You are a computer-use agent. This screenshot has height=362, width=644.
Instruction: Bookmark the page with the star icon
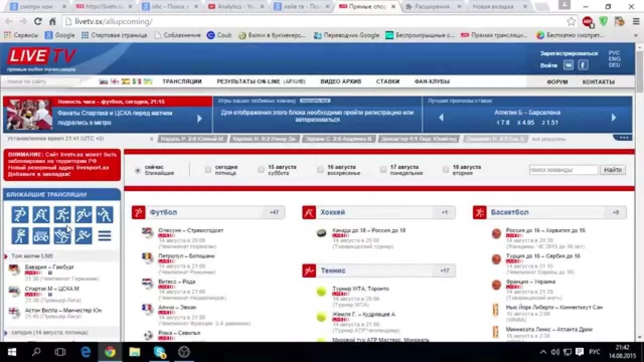[x=571, y=21]
